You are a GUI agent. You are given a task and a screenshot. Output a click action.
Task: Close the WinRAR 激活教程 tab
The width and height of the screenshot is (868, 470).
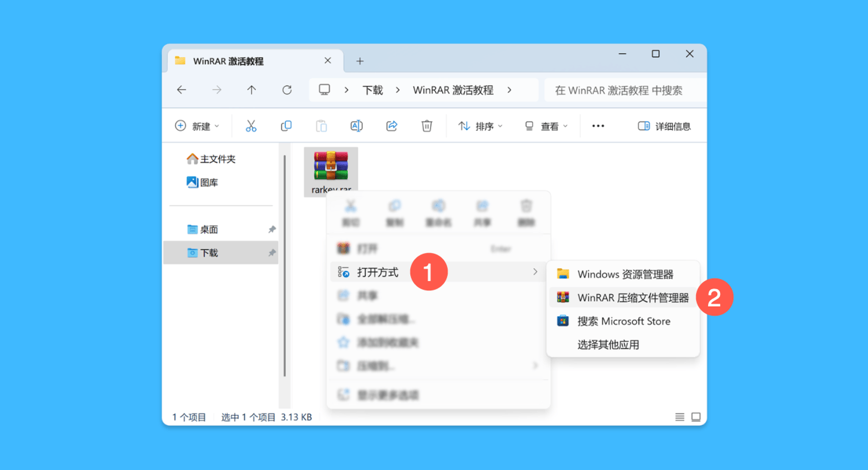pyautogui.click(x=328, y=61)
